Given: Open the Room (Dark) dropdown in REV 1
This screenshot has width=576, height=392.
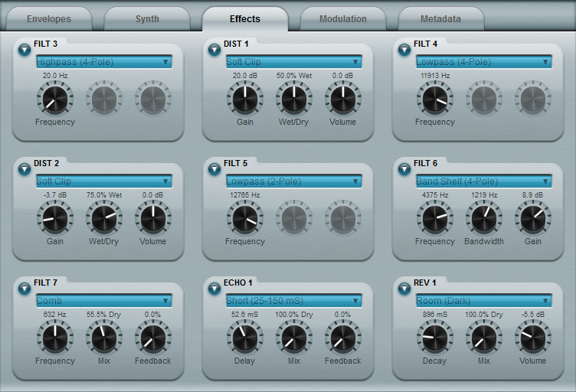Looking at the screenshot, I should (x=484, y=301).
